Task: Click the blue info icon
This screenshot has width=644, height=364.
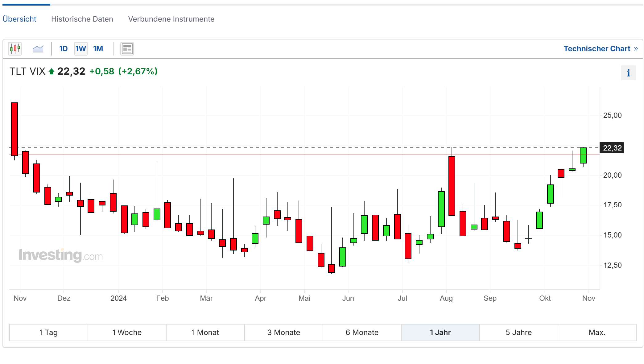Action: pyautogui.click(x=628, y=73)
